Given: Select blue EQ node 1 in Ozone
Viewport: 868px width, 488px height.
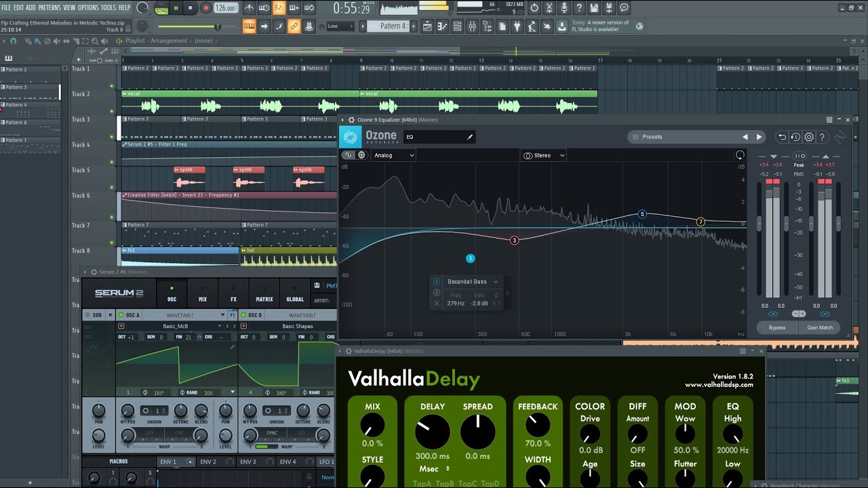Looking at the screenshot, I should 471,258.
